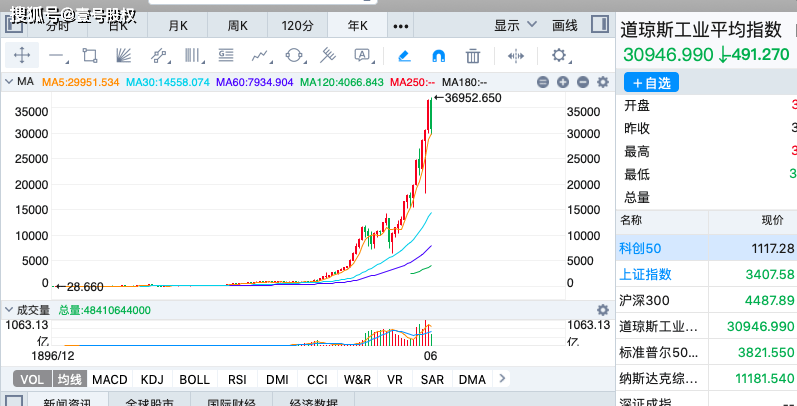Image resolution: width=797 pixels, height=406 pixels.
Task: Choose the pitchfork drawing tool
Action: point(328,55)
